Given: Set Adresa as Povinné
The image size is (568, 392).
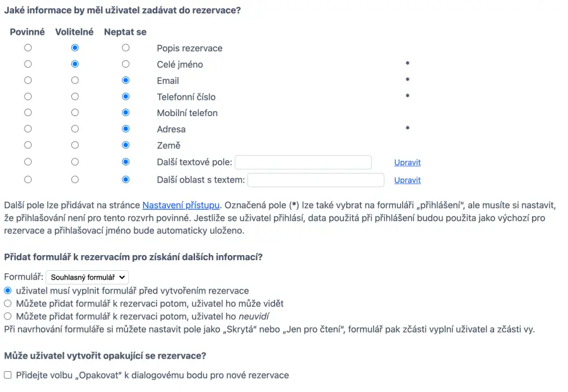Looking at the screenshot, I should [x=28, y=129].
